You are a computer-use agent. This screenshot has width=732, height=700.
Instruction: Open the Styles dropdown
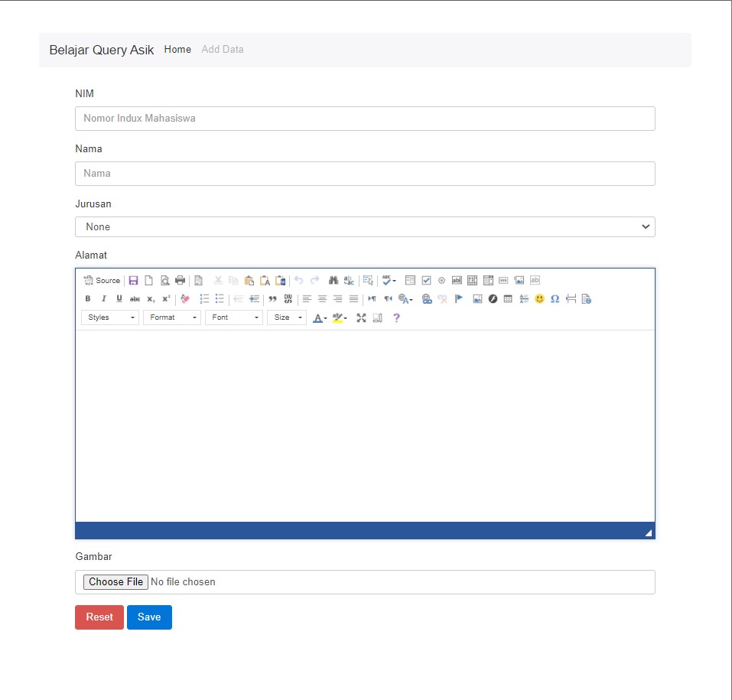(110, 317)
